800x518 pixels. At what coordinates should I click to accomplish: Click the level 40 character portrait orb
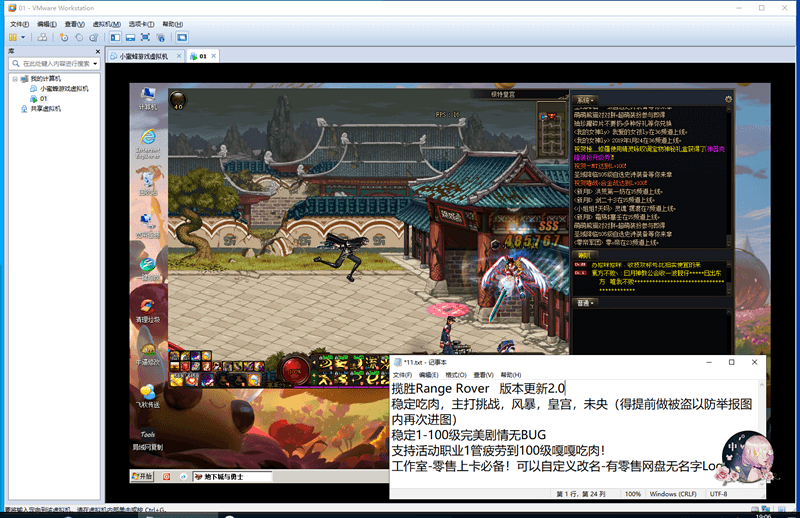[x=178, y=100]
